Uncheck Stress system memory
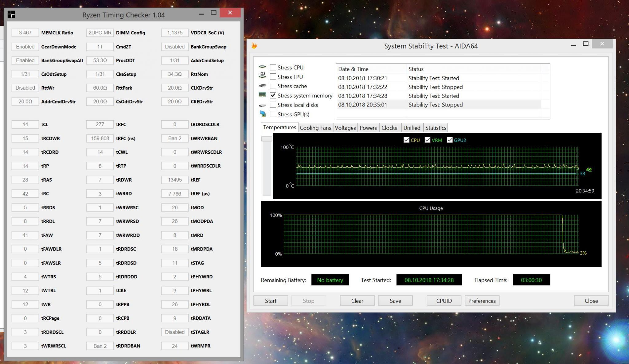 (273, 95)
